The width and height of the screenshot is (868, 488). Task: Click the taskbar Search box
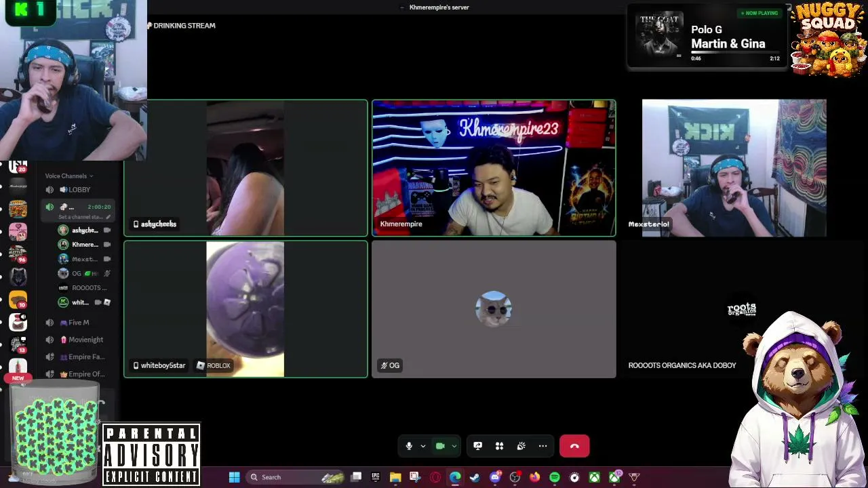point(296,477)
